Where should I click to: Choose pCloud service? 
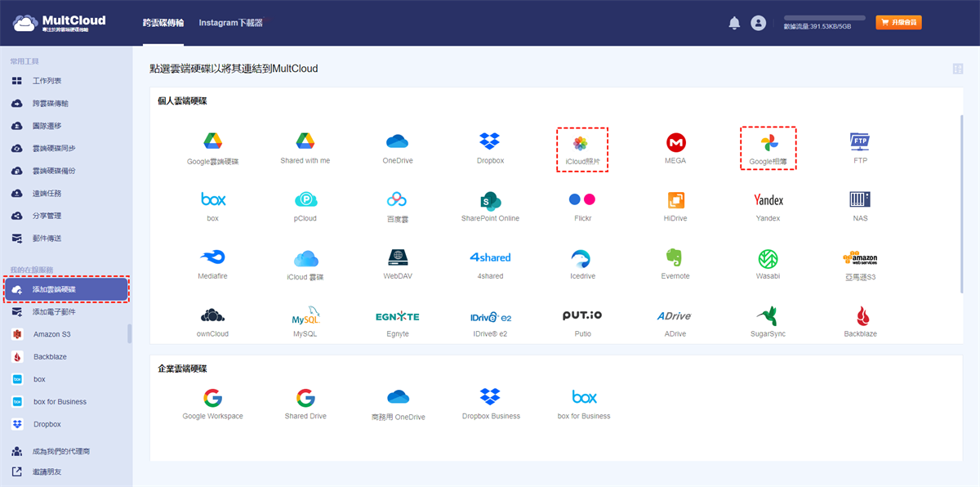[x=305, y=207]
